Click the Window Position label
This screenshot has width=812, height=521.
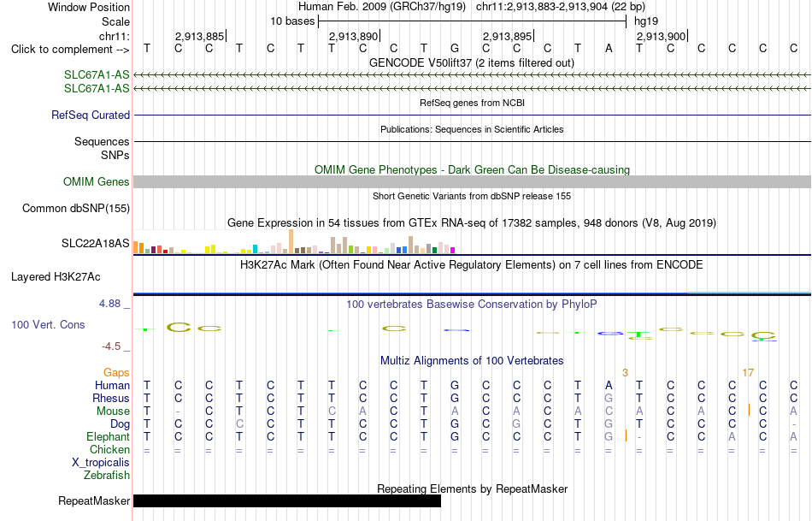[x=89, y=7]
